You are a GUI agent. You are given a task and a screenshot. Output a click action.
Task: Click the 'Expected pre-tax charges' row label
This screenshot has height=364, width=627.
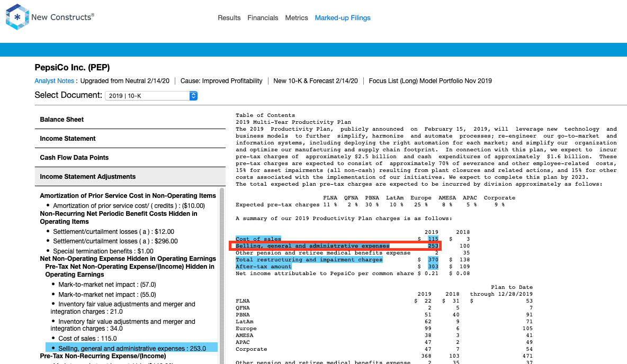coord(277,205)
